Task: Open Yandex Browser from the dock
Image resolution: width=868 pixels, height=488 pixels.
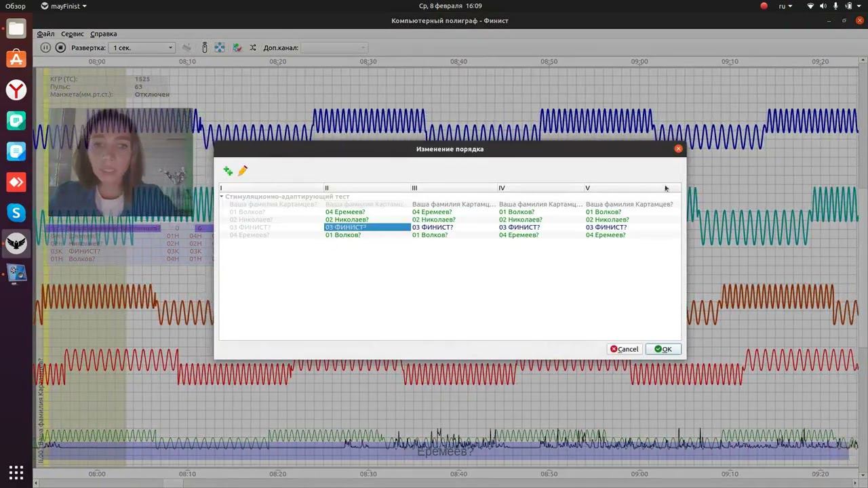Action: click(x=16, y=90)
